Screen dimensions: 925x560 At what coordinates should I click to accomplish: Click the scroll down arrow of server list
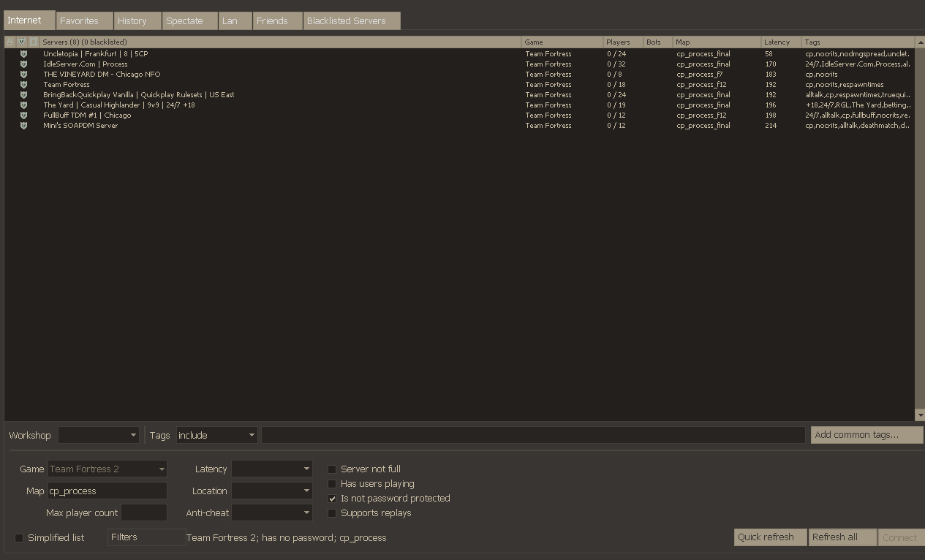[x=920, y=415]
